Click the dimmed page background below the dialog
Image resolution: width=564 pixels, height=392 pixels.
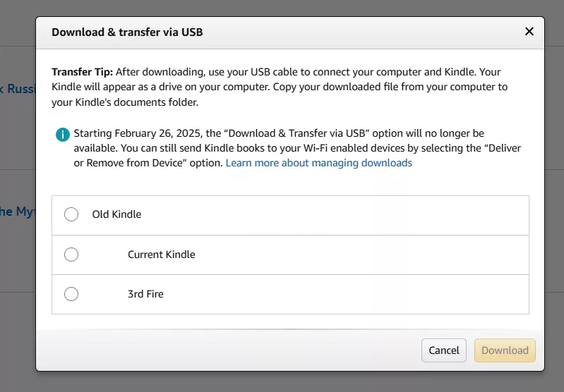click(x=282, y=382)
